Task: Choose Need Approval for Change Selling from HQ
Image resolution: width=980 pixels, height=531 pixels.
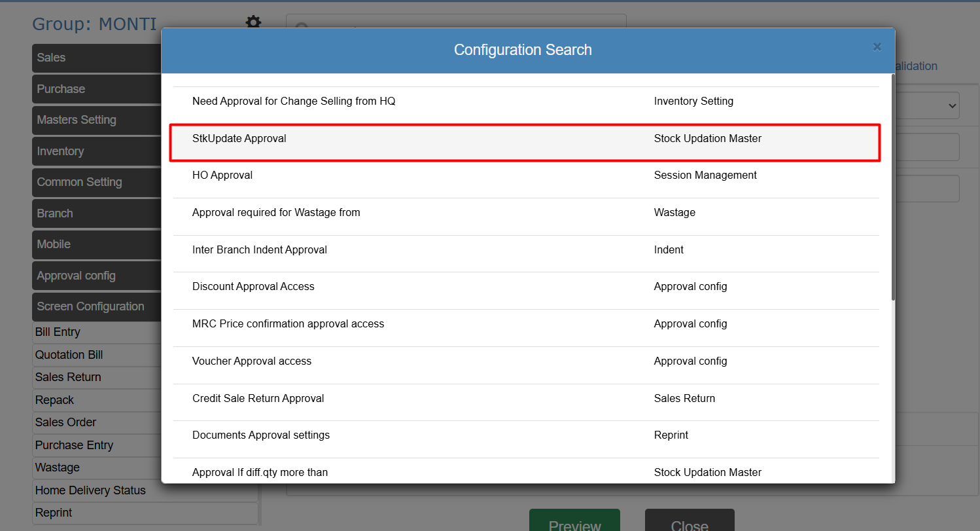Action: [294, 101]
